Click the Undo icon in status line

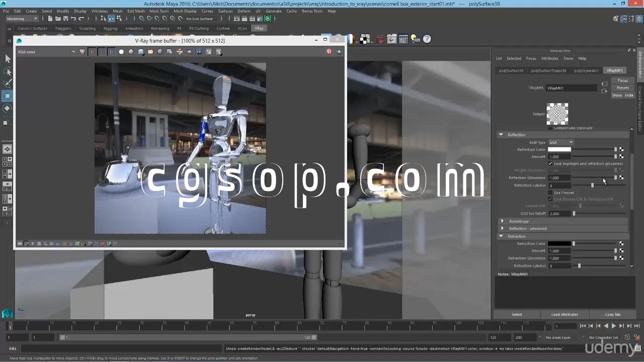coord(73,19)
